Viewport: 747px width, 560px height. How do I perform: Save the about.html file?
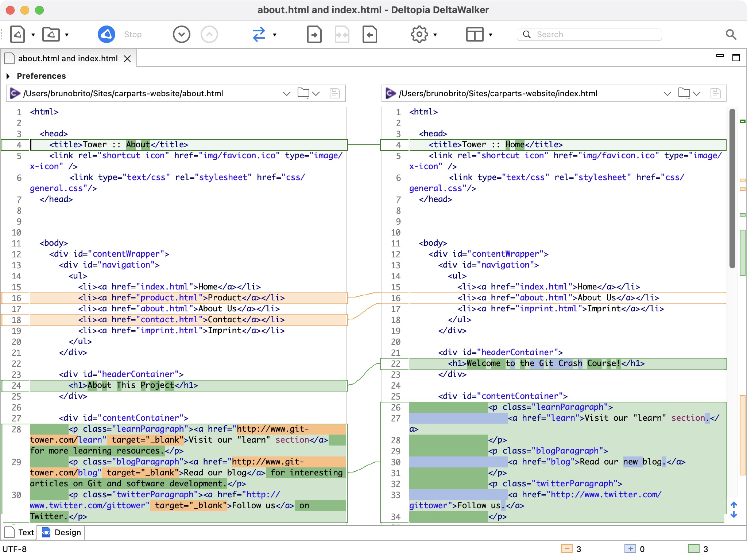334,93
